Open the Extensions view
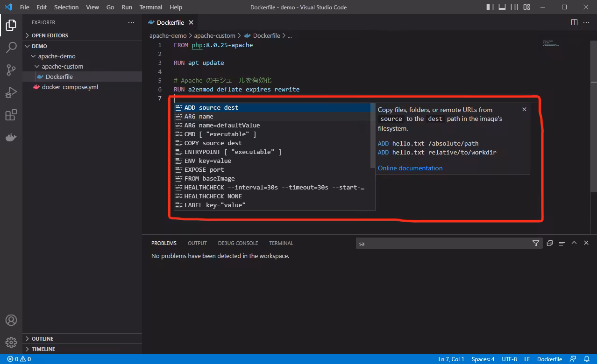The image size is (597, 364). coord(11,115)
